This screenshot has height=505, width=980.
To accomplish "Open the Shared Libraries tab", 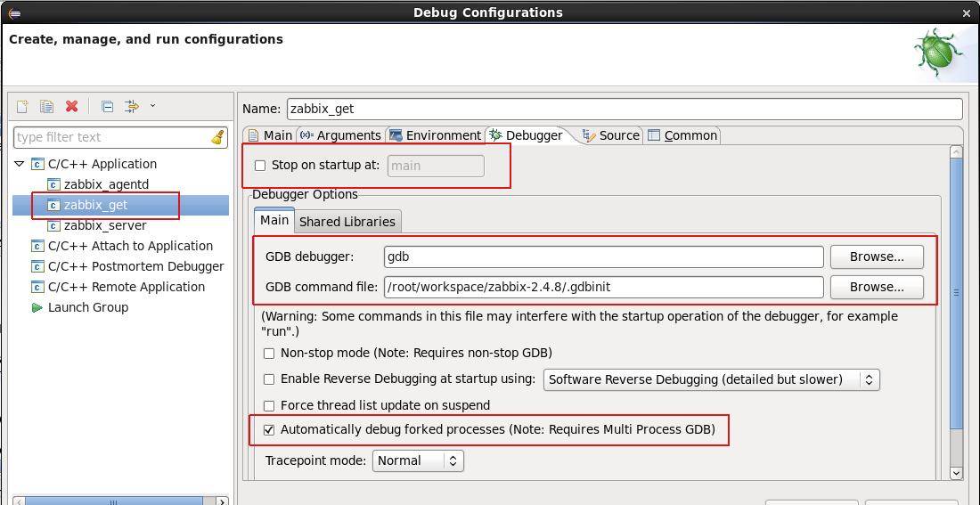I will coord(347,222).
